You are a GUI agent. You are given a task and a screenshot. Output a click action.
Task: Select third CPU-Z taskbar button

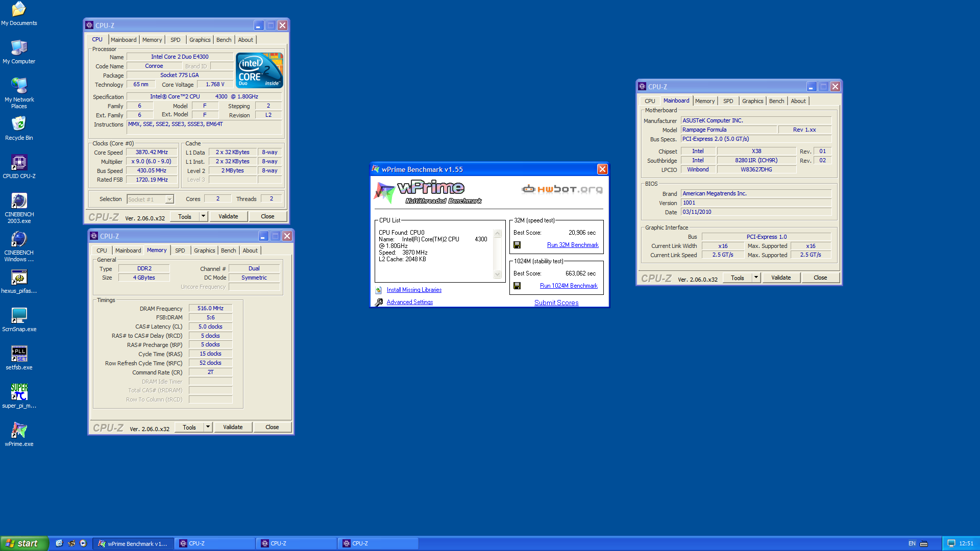coord(378,543)
